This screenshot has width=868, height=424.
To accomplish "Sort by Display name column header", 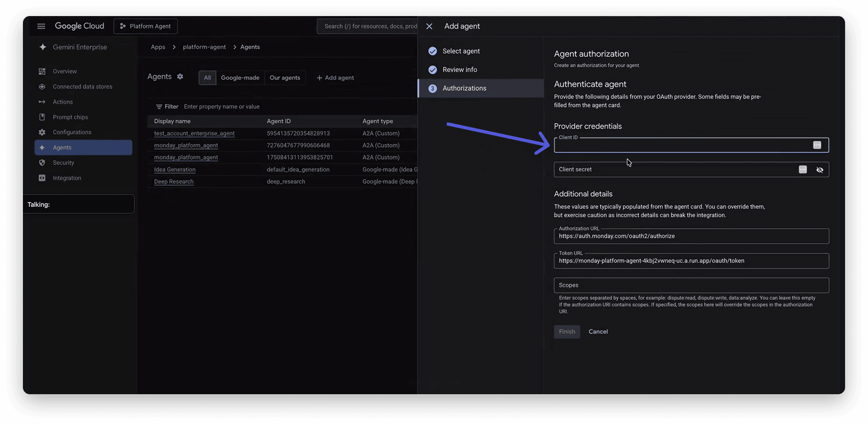I will coord(172,121).
